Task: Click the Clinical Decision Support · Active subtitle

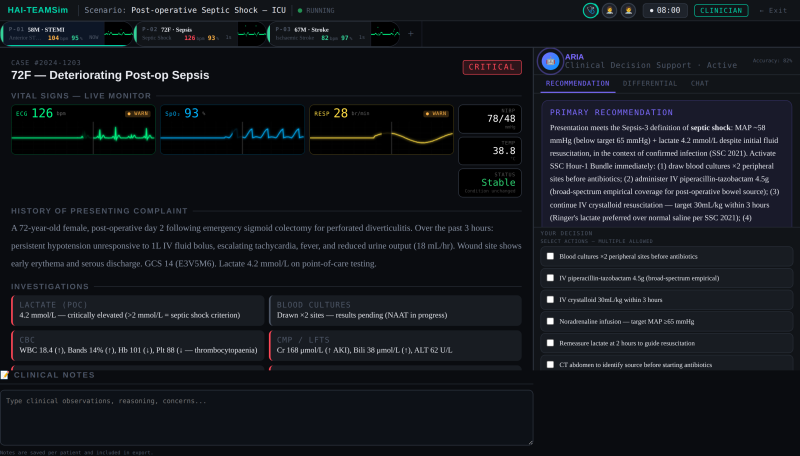Action: click(651, 65)
